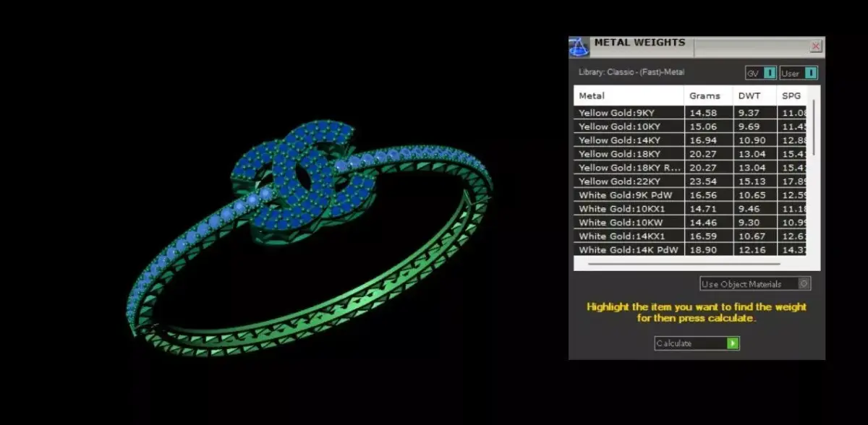Click the 10.90 DWT value
The width and height of the screenshot is (868, 425).
click(751, 140)
